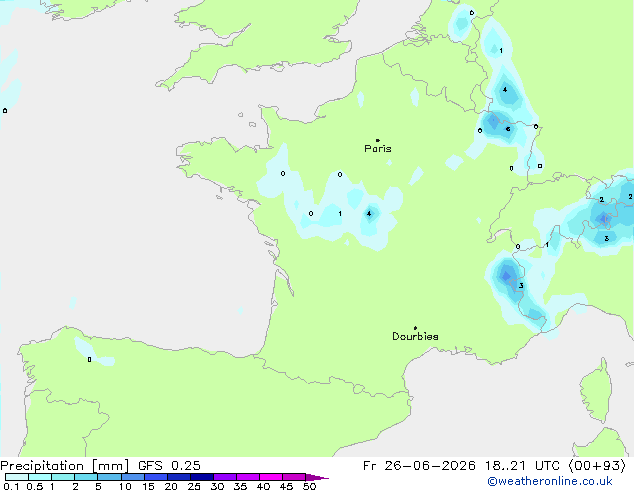Screen dimensions: 634x490
Task: Select the 30–35 mm purple legend swatch
Action: tap(225, 477)
